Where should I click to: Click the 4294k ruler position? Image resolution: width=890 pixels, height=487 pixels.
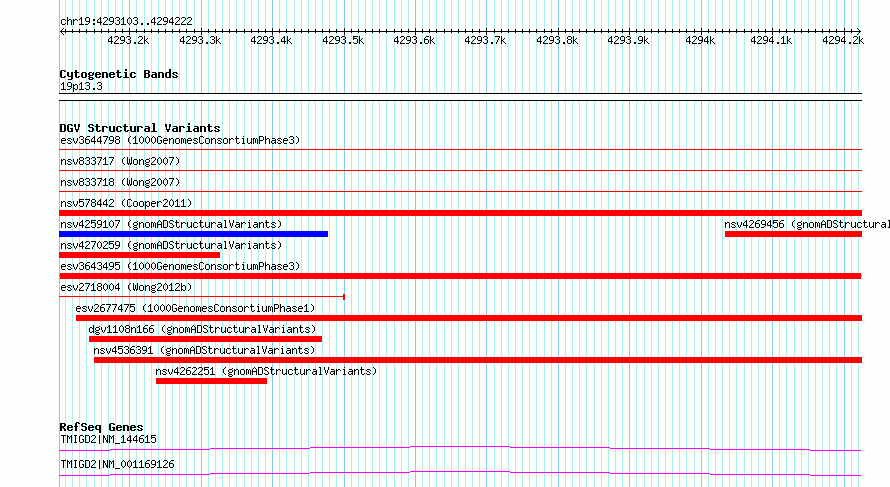point(700,40)
